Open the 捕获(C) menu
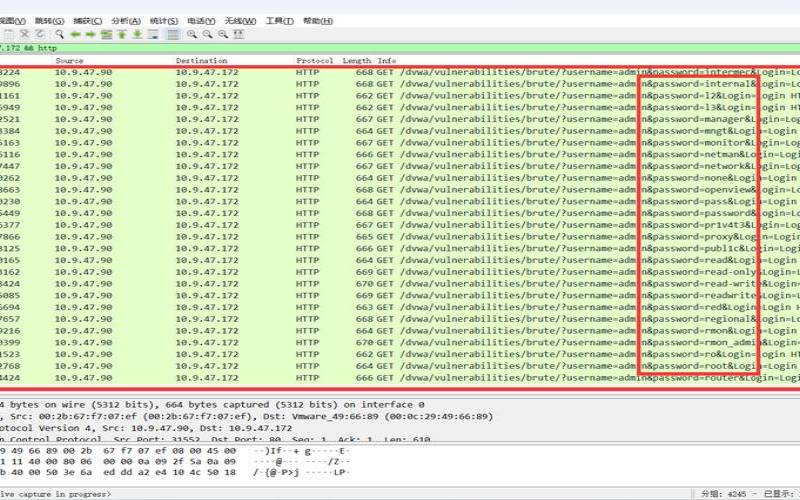 [x=88, y=20]
